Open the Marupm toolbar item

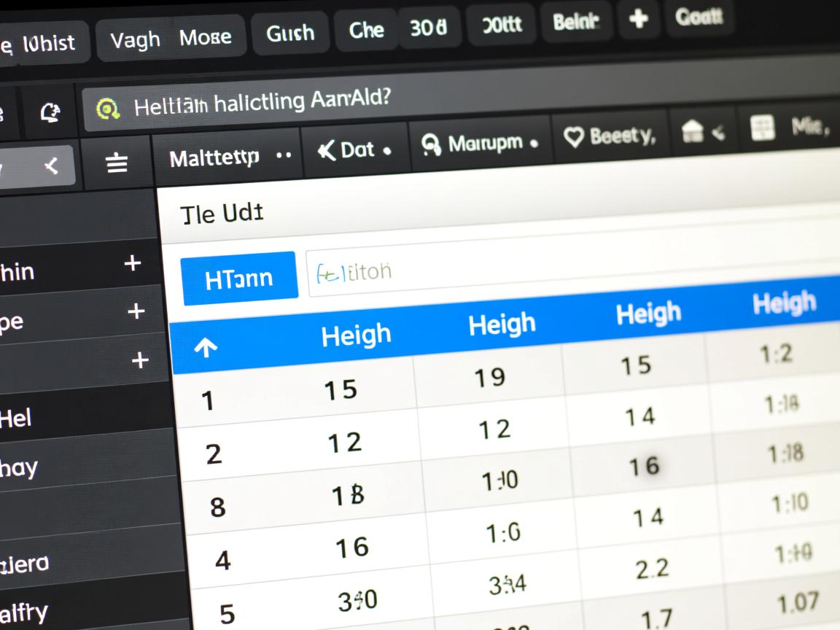[x=481, y=144]
